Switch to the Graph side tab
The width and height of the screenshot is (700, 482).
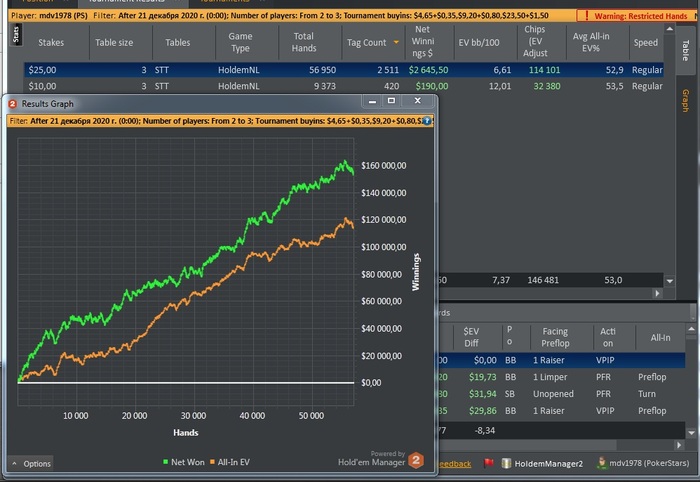685,100
